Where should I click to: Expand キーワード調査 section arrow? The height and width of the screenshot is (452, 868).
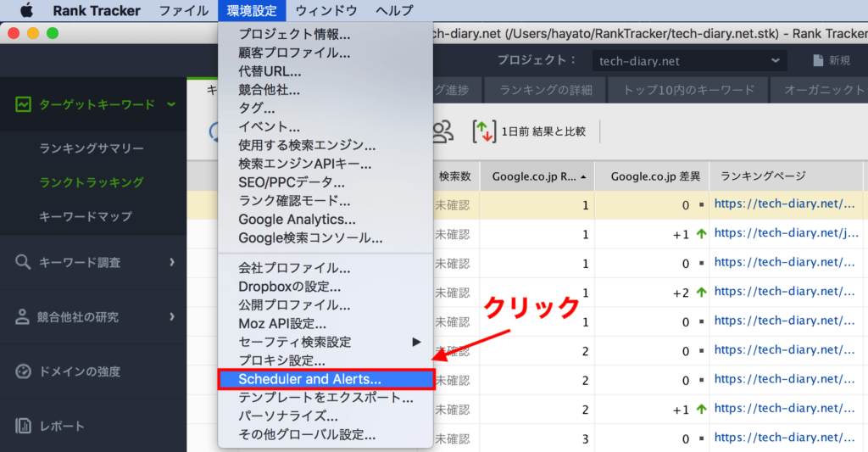click(172, 262)
